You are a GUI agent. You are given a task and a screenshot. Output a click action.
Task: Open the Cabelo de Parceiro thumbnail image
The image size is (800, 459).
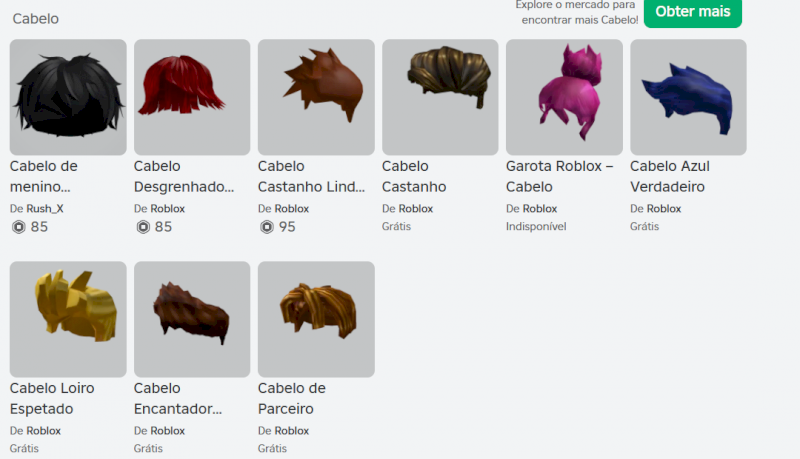316,319
